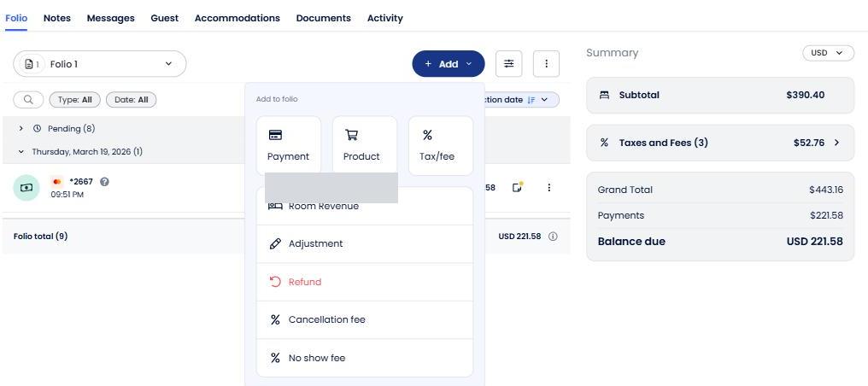The width and height of the screenshot is (868, 386).
Task: Click the Taxes and Fees percent icon
Action: [604, 143]
